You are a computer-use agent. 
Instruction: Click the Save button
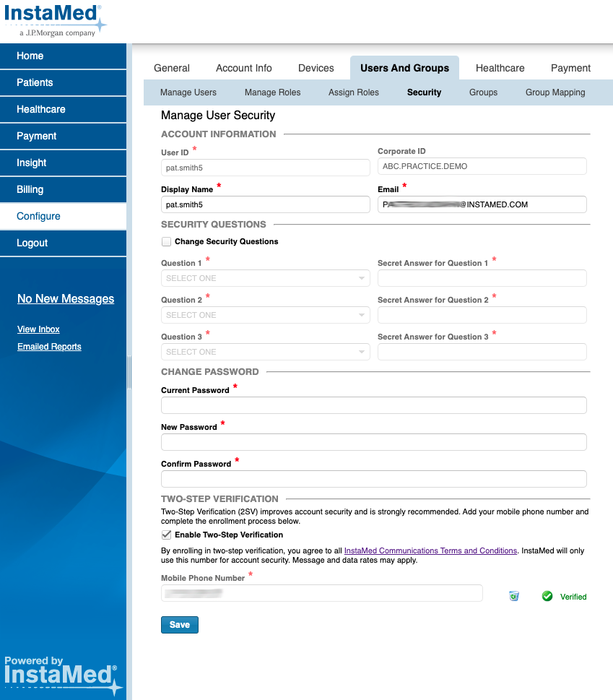click(x=179, y=624)
